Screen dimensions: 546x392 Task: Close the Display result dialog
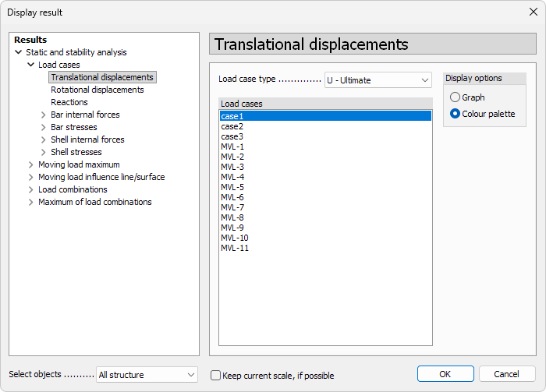point(533,12)
